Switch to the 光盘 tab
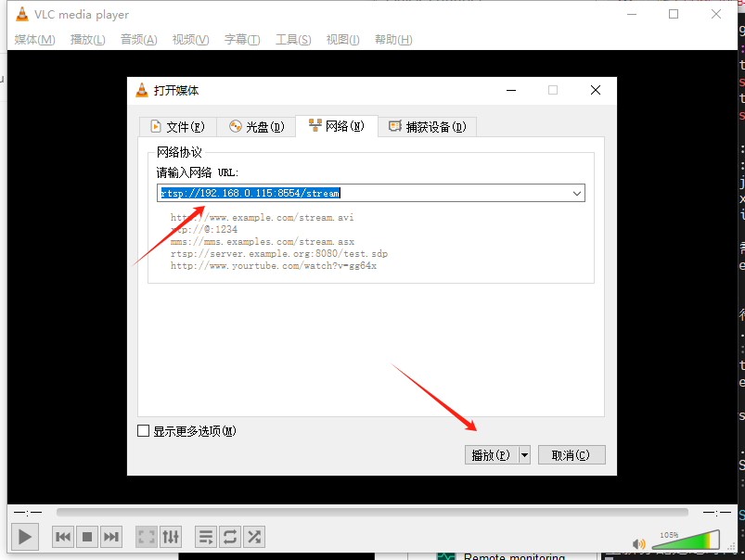Viewport: 745px width, 560px height. tap(256, 126)
